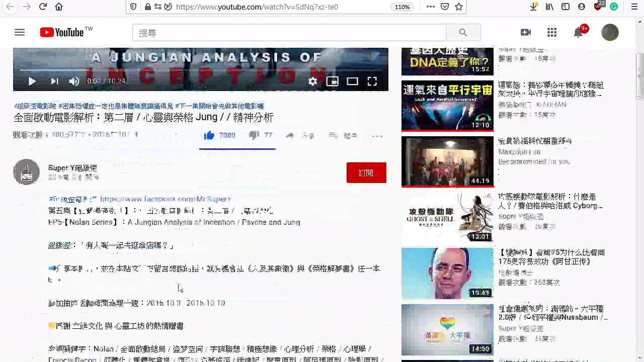The width and height of the screenshot is (644, 362).
Task: Open the browser downloads arrow
Action: [x=533, y=7]
